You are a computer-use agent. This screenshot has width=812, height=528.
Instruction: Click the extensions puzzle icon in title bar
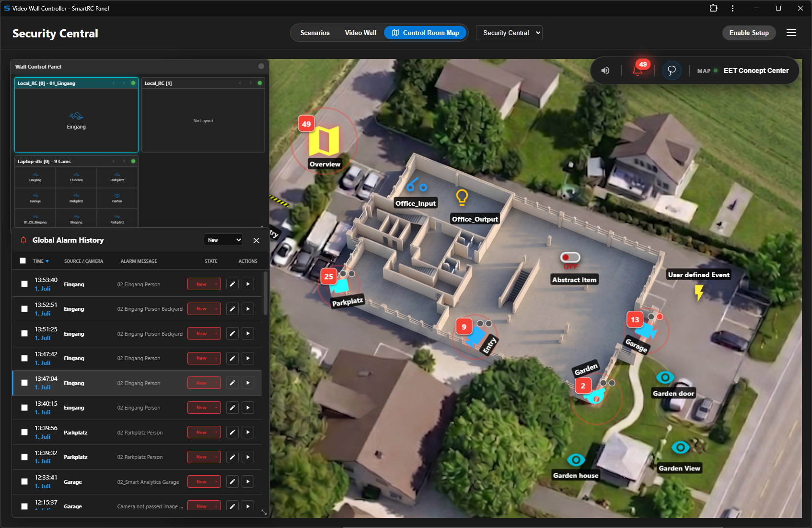(x=713, y=8)
